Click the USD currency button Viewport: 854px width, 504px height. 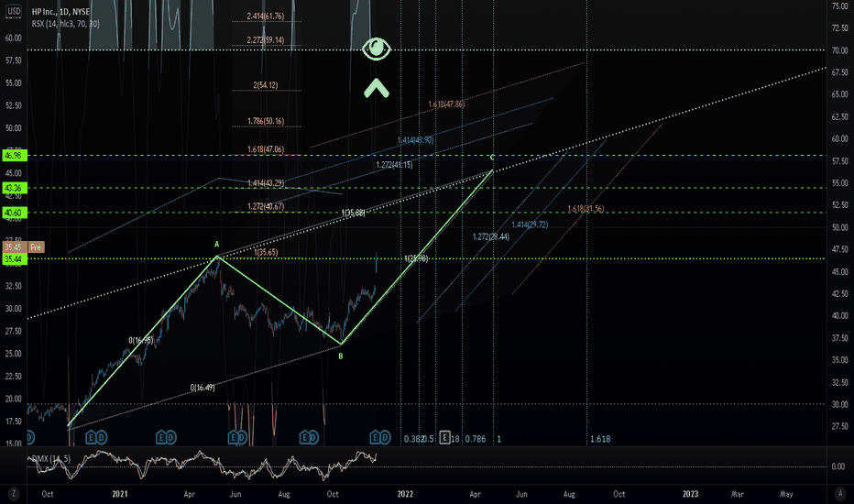pos(14,11)
